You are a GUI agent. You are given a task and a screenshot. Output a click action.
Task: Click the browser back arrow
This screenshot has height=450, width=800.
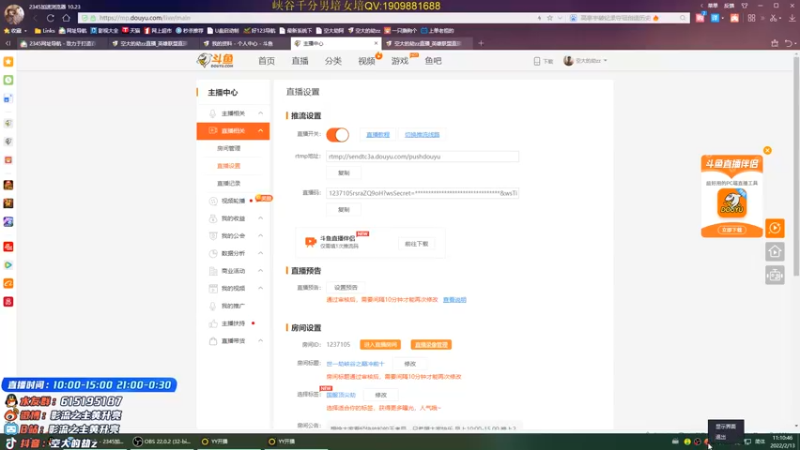pyautogui.click(x=35, y=18)
